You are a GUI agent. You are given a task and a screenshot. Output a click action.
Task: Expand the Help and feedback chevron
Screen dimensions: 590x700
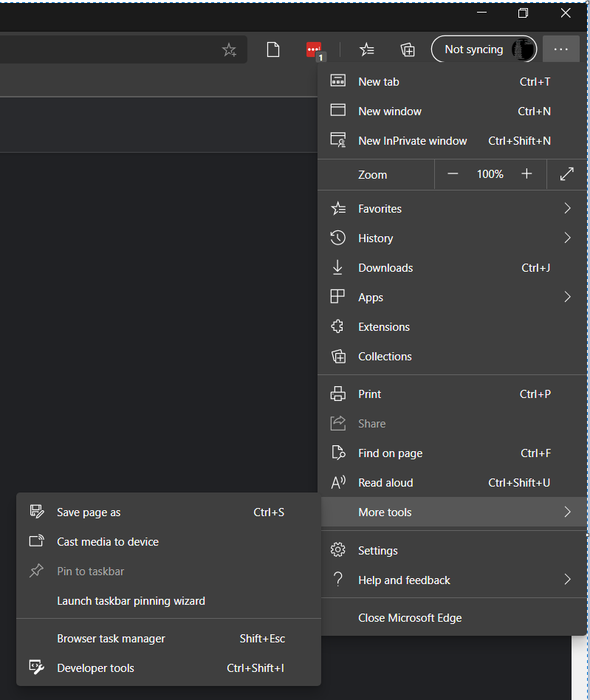pos(567,580)
